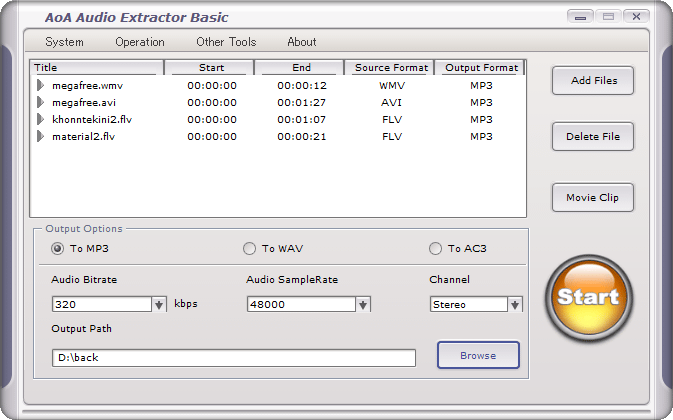The image size is (673, 420).
Task: Click the Movie Clip button
Action: click(x=593, y=197)
